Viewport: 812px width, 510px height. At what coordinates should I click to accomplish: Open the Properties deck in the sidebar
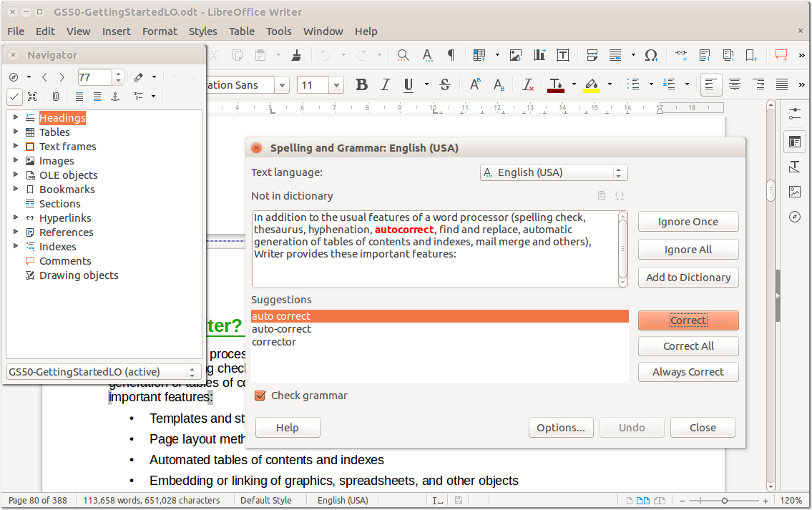click(x=795, y=141)
